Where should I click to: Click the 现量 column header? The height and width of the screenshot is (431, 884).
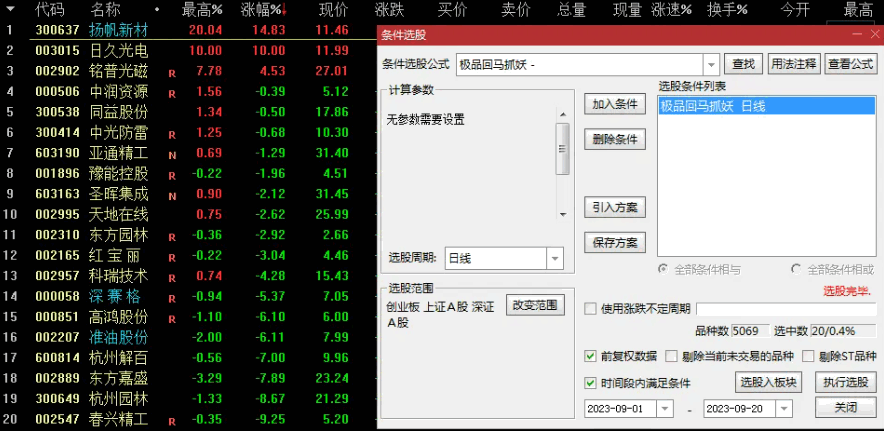627,9
